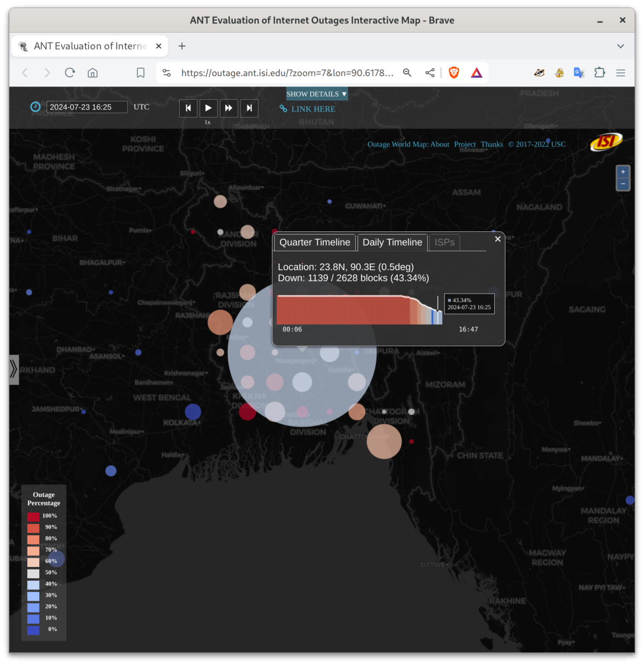
Task: Click the clock icon beside the date field
Action: click(35, 106)
